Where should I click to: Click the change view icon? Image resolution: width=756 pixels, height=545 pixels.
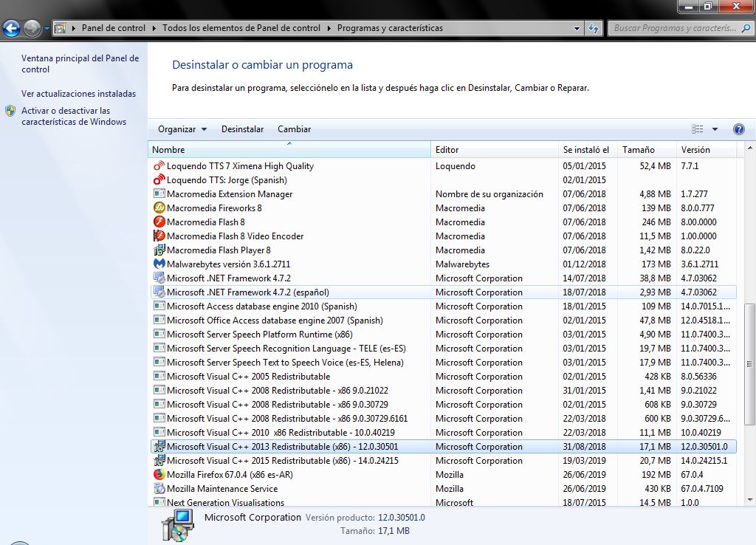click(697, 128)
